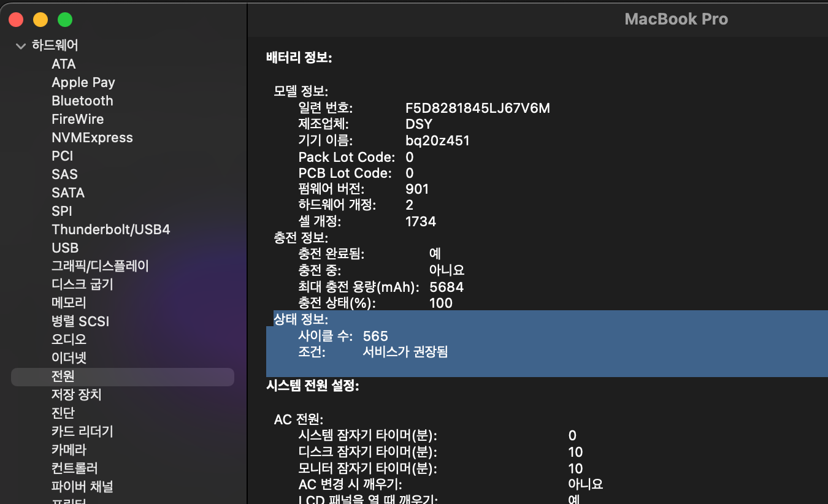Select the 카드 리더기 entry
This screenshot has width=828, height=504.
click(x=80, y=431)
